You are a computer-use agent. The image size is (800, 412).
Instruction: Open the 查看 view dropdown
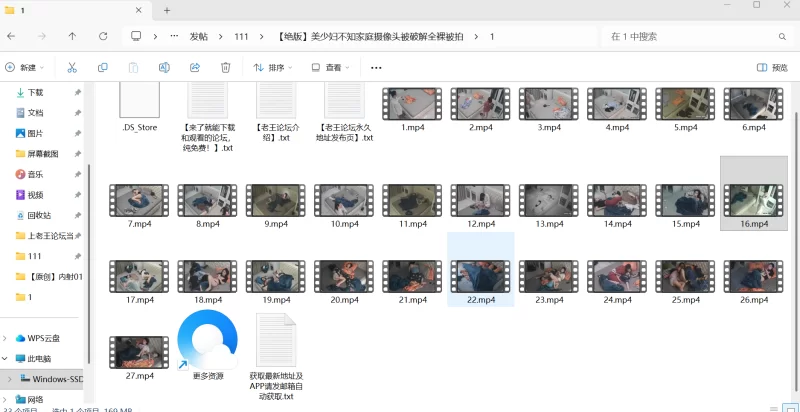coord(331,68)
